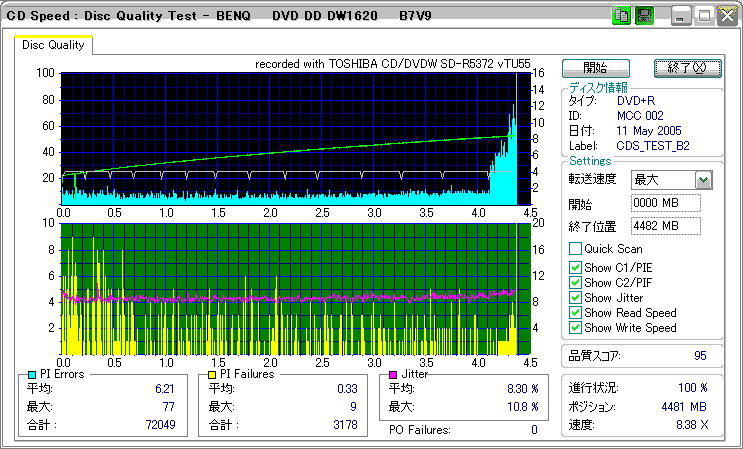
Task: Click the cyan PI Errors color swatch
Action: pos(31,374)
